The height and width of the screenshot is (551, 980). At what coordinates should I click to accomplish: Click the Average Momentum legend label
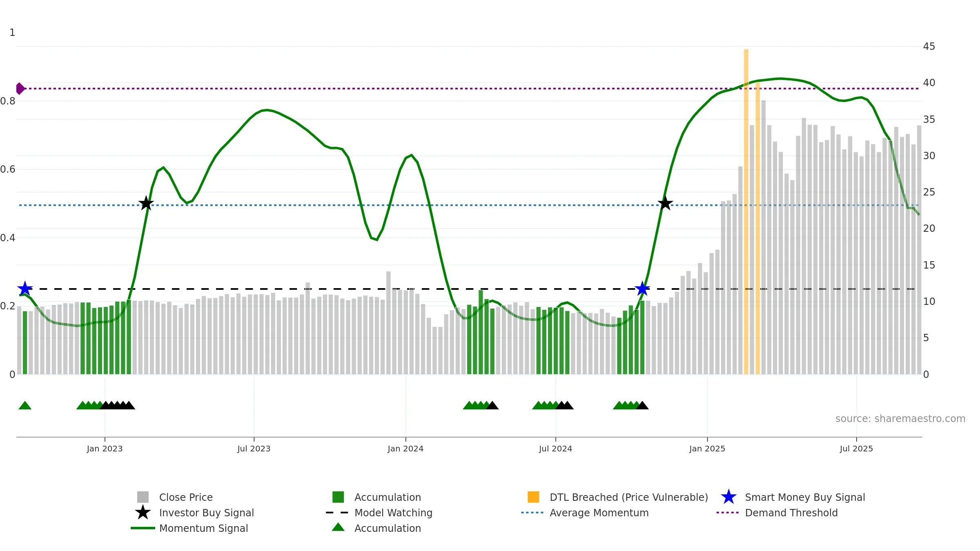click(x=599, y=513)
